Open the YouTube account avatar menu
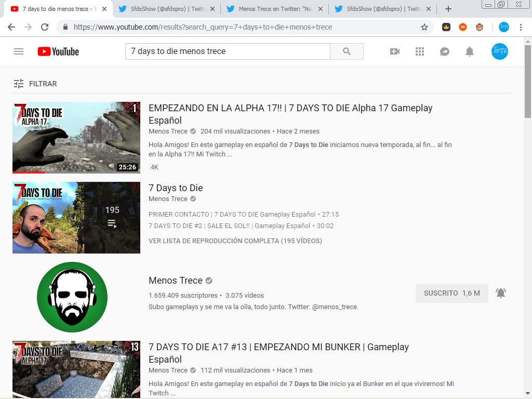 click(x=500, y=51)
